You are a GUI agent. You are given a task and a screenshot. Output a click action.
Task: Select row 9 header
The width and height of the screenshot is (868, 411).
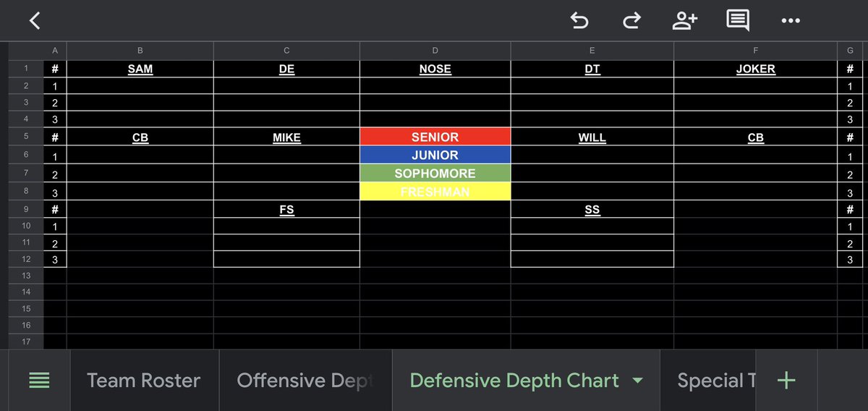tap(26, 209)
